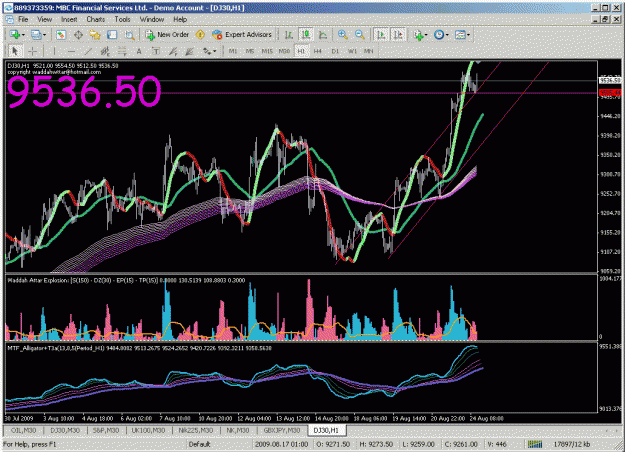Switch to the Nik225,M30 chart tab
Screen dimensions: 625x452
coord(195,430)
